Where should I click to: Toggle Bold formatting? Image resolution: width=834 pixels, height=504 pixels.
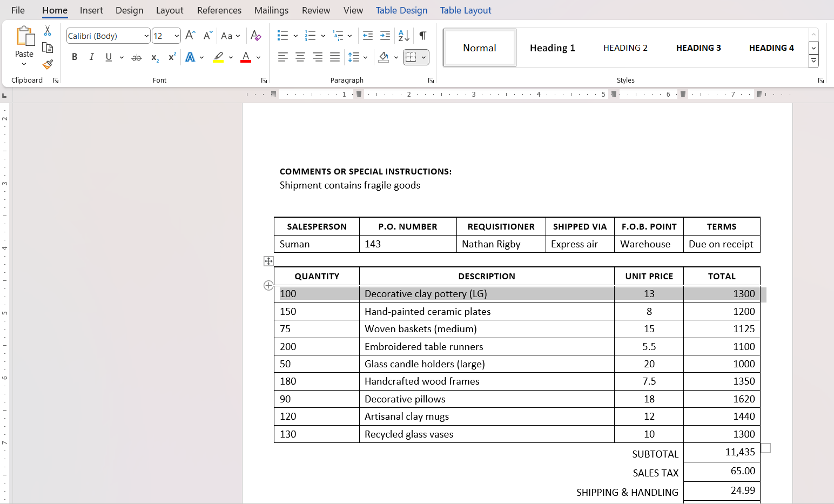(x=75, y=57)
